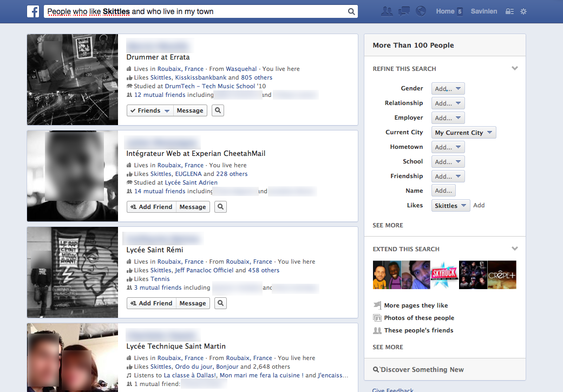
Task: Message the Lycée Saint Rémi person
Action: [193, 303]
